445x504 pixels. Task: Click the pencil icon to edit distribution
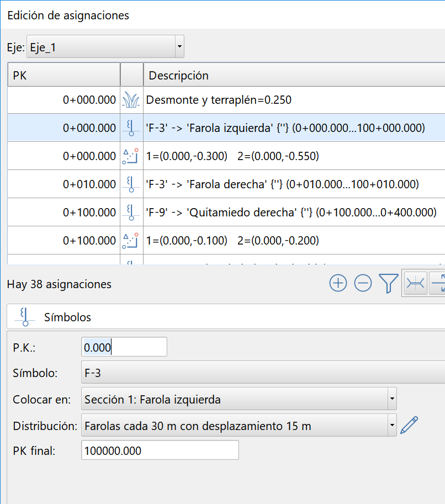pyautogui.click(x=409, y=425)
